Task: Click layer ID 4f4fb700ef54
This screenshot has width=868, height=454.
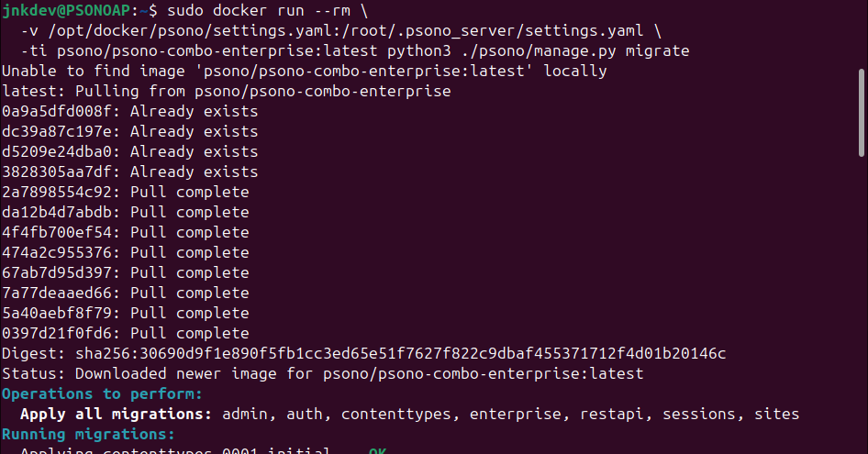Action: [61, 232]
